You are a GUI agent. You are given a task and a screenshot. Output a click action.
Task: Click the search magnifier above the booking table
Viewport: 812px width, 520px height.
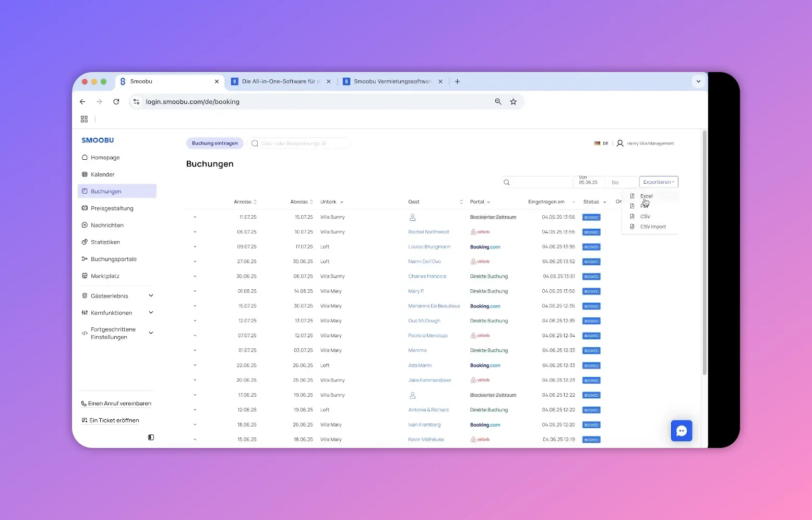click(x=507, y=182)
